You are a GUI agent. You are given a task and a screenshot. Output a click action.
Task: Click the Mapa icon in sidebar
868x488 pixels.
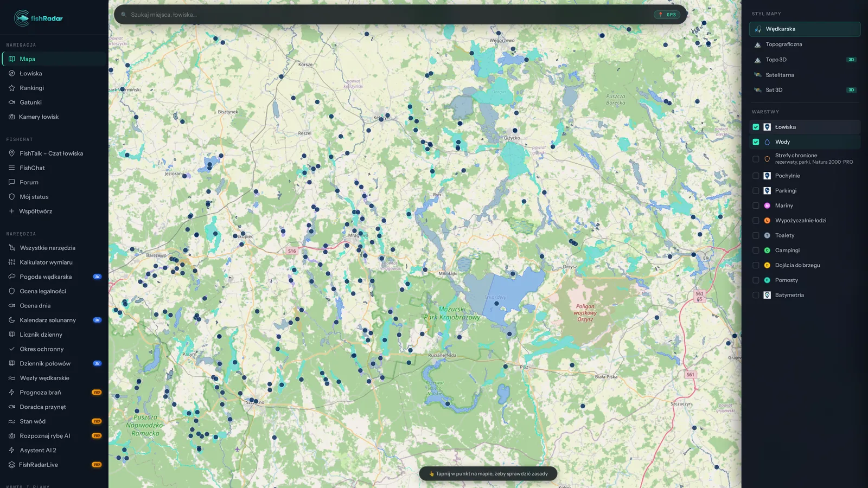point(12,59)
